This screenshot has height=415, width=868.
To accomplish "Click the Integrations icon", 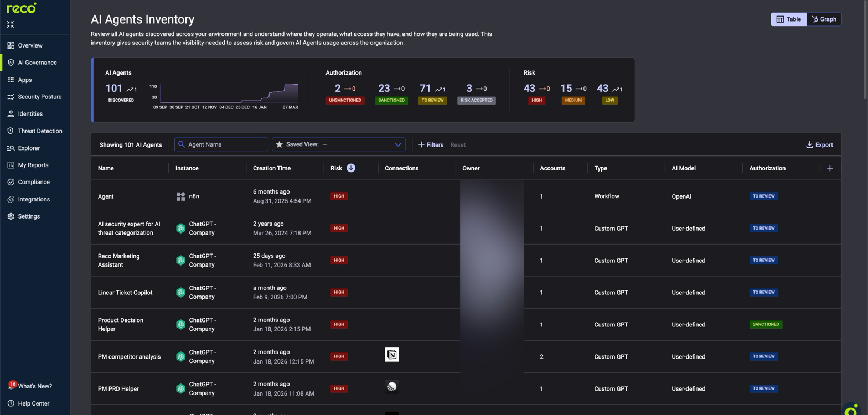I will point(11,199).
